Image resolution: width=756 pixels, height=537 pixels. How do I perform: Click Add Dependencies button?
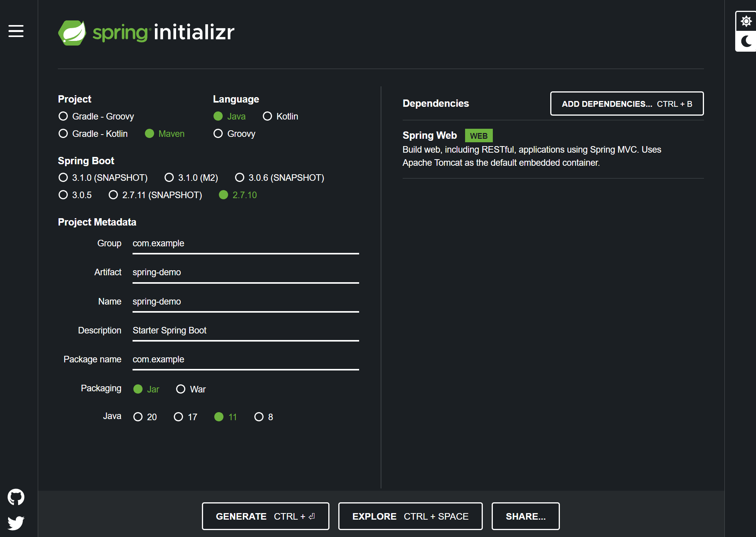(x=627, y=104)
